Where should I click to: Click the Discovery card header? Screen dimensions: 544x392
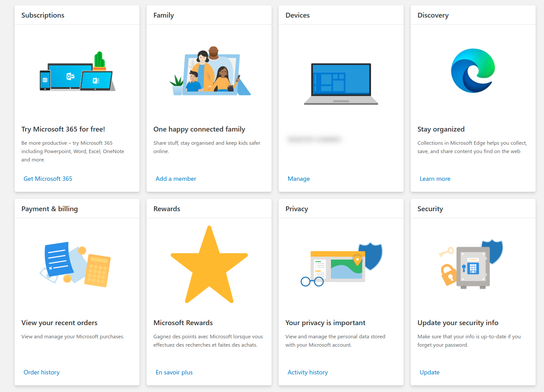[433, 15]
